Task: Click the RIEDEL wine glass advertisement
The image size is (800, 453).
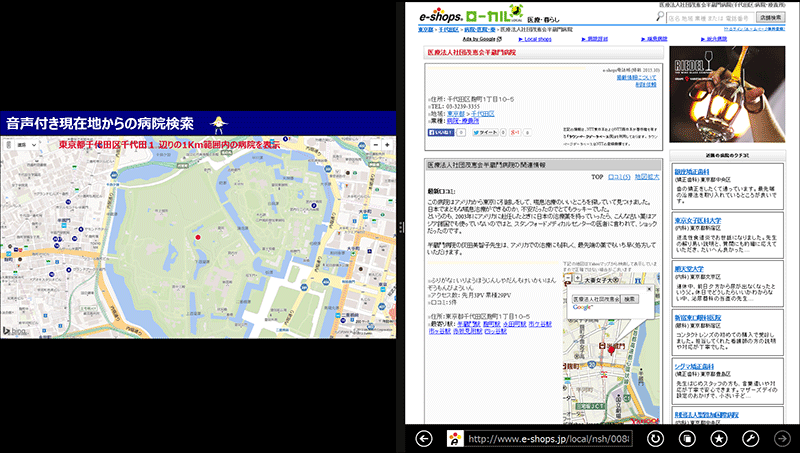Action: [x=727, y=94]
